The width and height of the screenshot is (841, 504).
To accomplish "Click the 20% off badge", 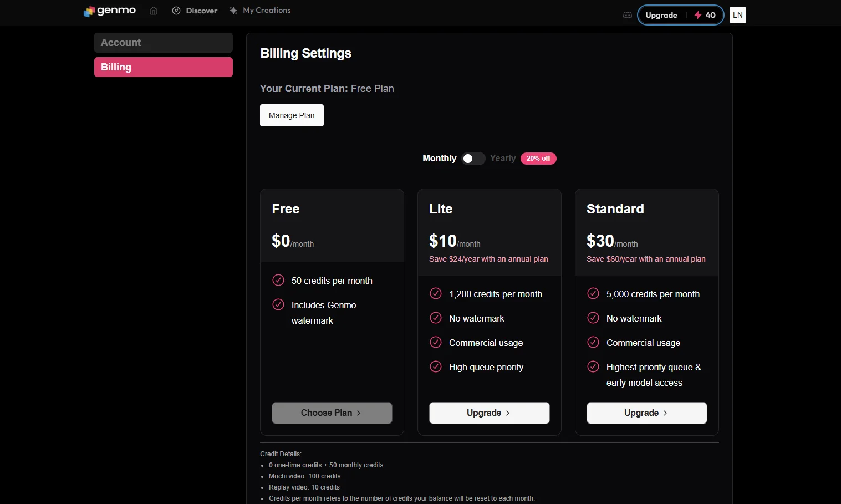I will pyautogui.click(x=538, y=159).
